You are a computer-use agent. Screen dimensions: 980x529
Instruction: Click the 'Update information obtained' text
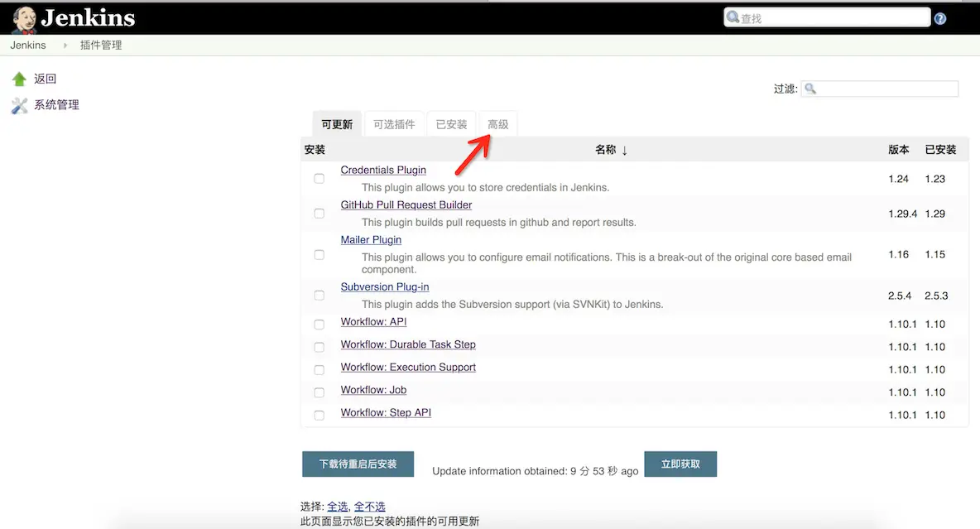535,471
